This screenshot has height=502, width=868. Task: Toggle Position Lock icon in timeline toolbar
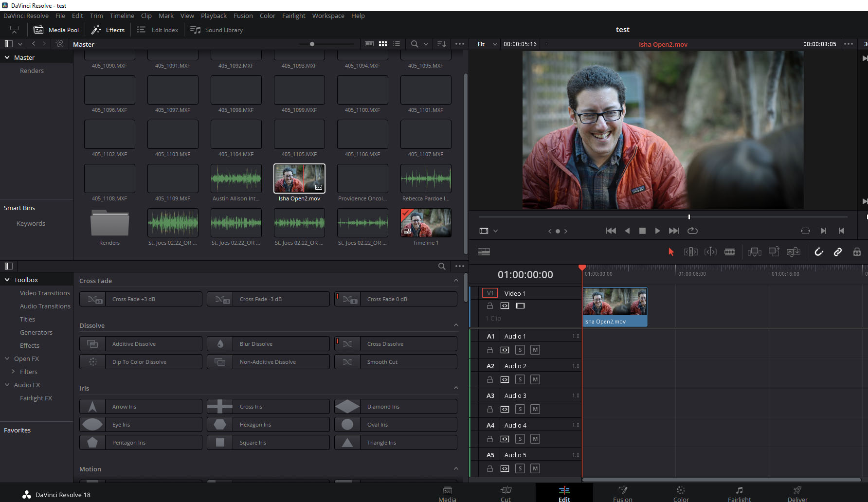pos(857,251)
